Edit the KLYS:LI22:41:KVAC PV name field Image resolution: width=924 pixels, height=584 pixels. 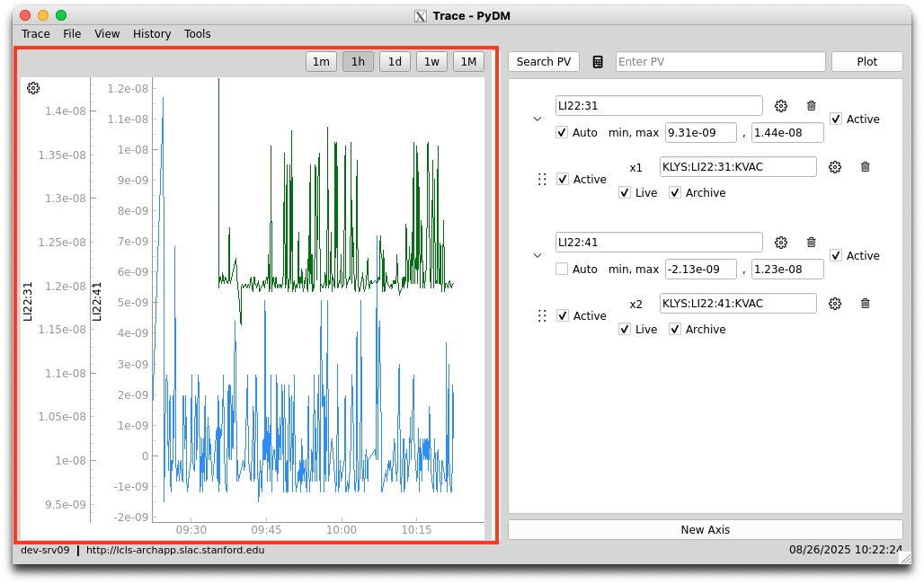738,304
